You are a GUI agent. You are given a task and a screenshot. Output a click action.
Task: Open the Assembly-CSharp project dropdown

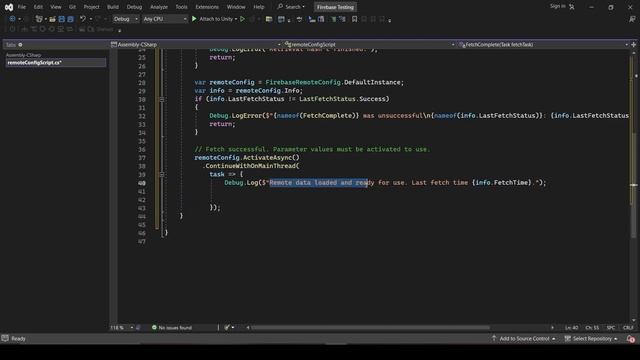[x=196, y=44]
